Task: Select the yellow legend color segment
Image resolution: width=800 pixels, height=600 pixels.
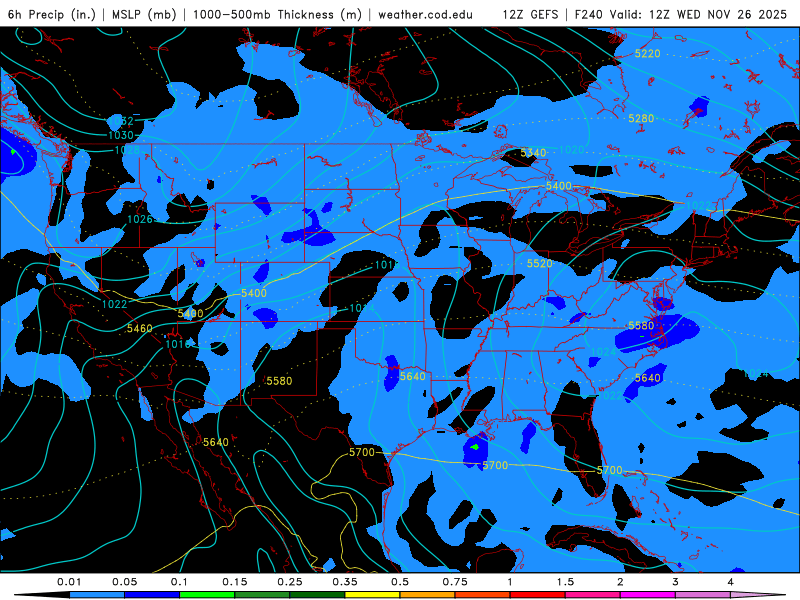Action: (372, 595)
